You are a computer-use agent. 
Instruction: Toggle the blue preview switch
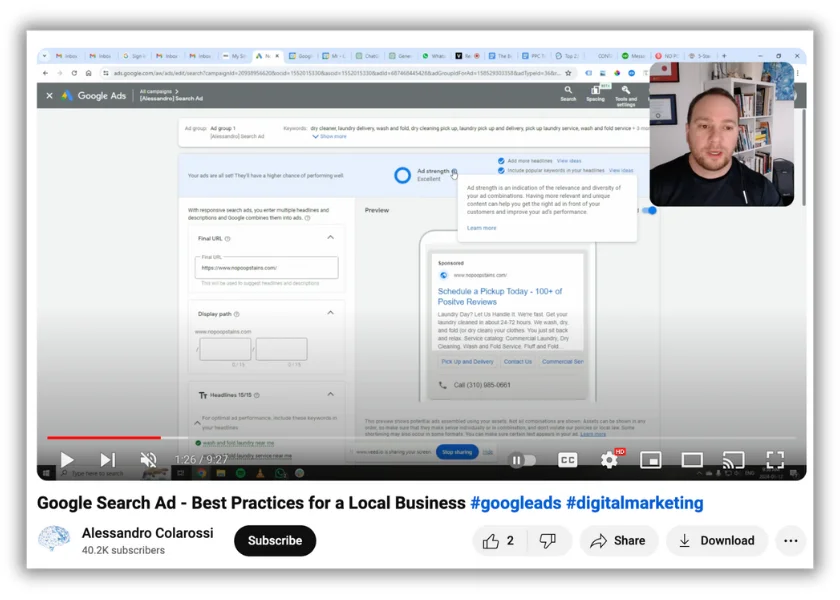pyautogui.click(x=649, y=211)
